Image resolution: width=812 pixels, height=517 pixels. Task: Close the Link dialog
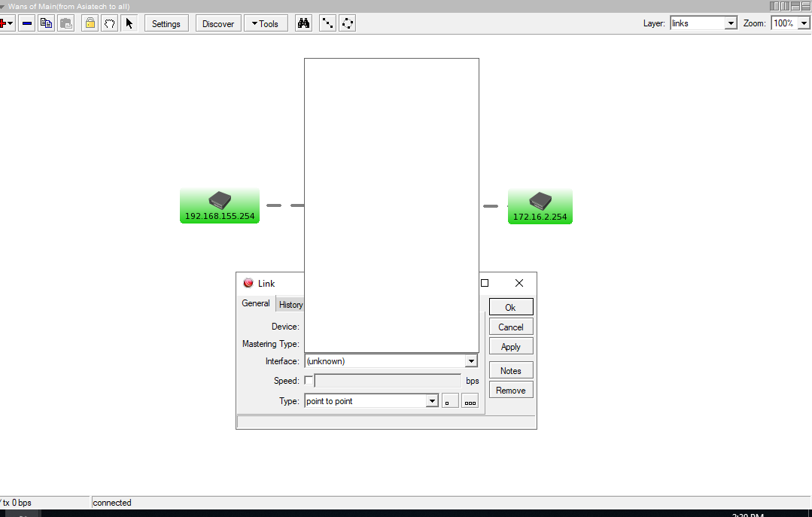click(519, 283)
